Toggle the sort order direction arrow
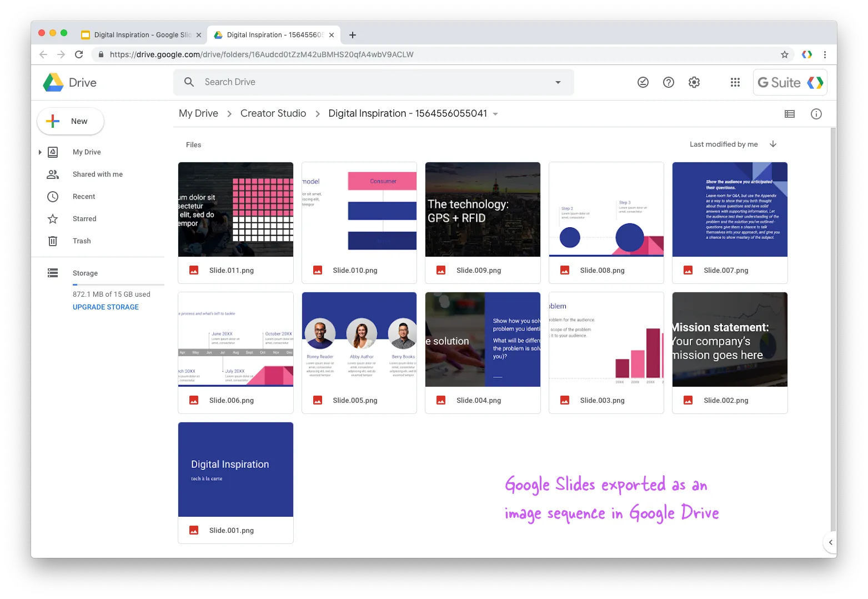 coord(772,144)
